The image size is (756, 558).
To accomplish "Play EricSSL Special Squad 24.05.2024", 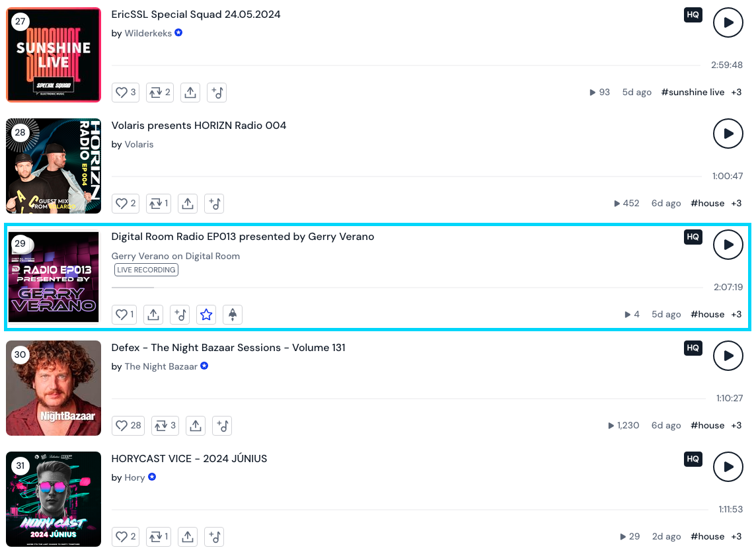I will tap(728, 22).
